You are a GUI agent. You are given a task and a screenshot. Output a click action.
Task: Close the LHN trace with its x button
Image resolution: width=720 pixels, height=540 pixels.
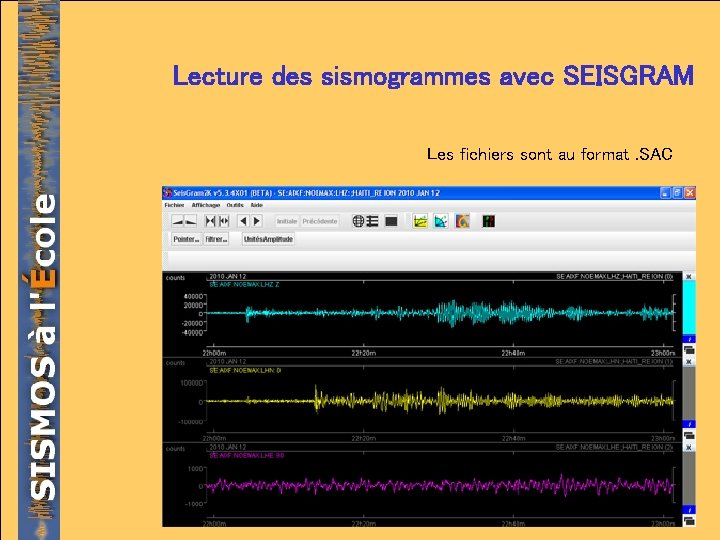[x=689, y=362]
